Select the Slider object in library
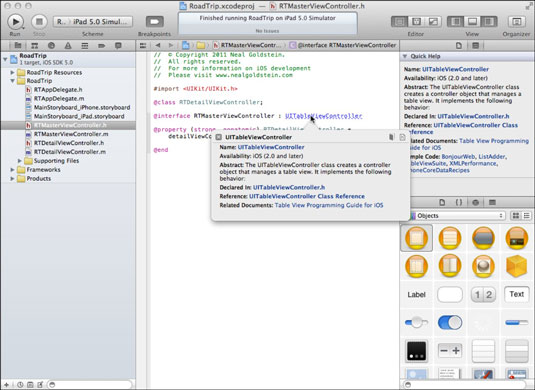This screenshot has width=535, height=390. [416, 322]
